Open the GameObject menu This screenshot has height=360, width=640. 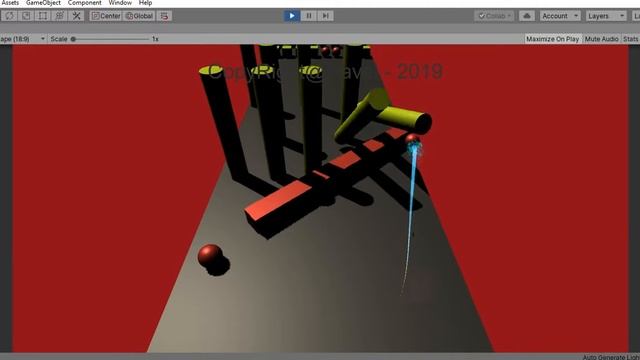(43, 3)
